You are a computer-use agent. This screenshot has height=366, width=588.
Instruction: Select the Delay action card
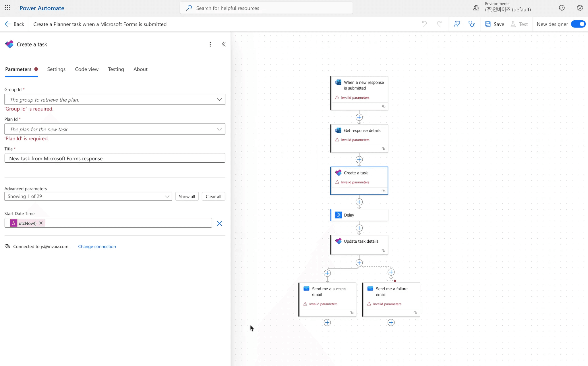(359, 215)
